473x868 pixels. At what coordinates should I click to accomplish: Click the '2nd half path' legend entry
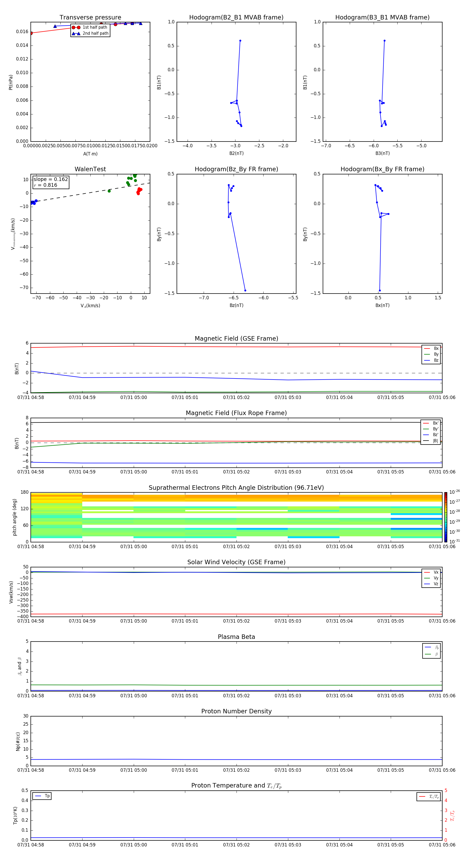tap(90, 33)
